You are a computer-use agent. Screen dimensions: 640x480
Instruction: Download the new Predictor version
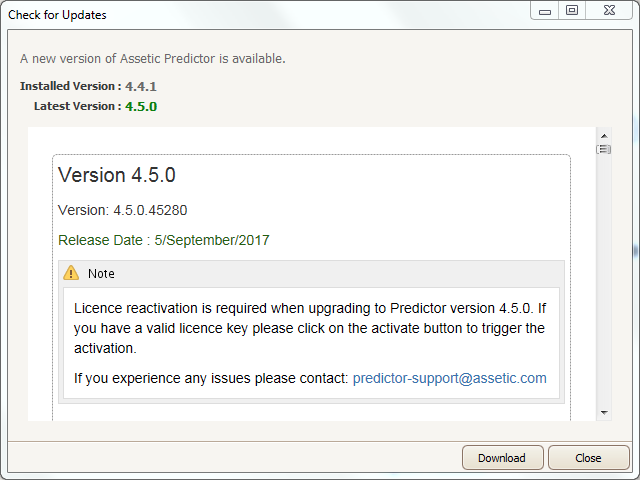coord(502,458)
